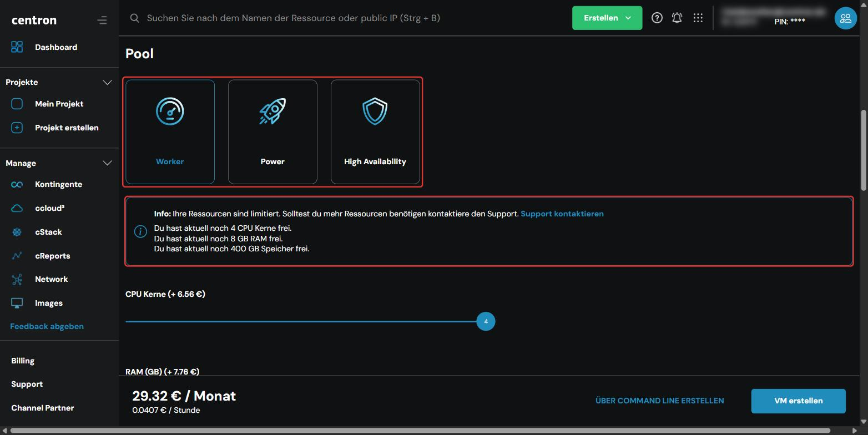Open the Erstellen dropdown
Image resolution: width=868 pixels, height=435 pixels.
click(x=607, y=18)
